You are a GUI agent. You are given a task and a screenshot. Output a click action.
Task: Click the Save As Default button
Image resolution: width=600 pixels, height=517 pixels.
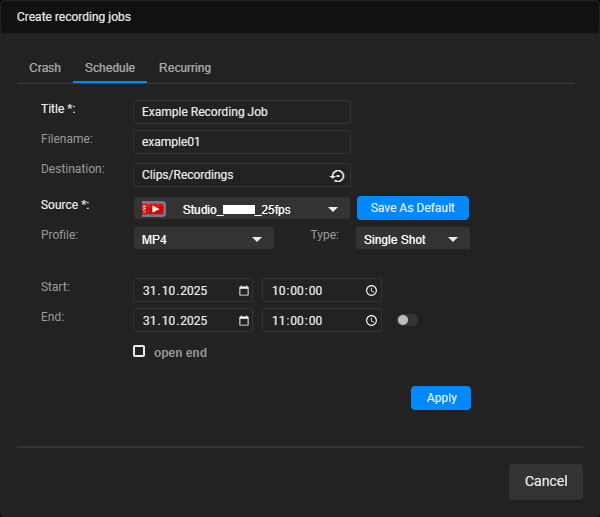[x=413, y=208]
